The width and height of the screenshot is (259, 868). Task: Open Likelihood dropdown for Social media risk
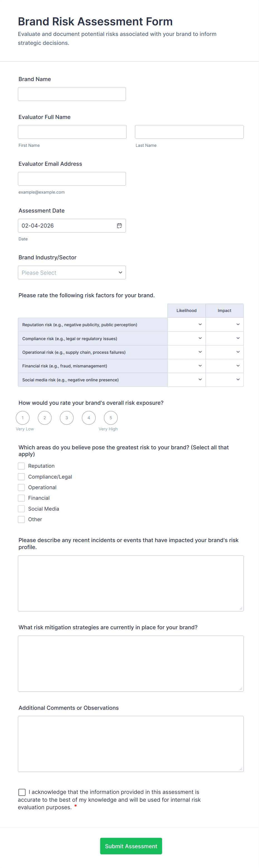click(x=187, y=380)
